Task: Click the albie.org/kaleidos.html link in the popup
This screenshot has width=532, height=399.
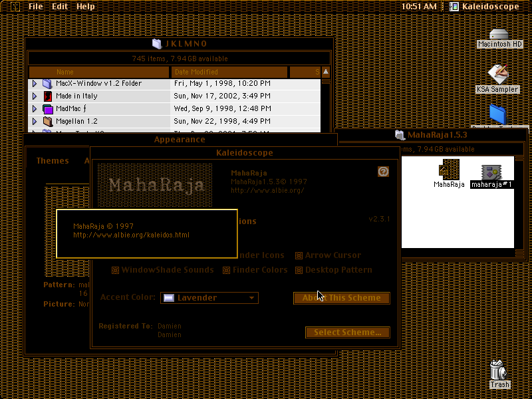Action: (131, 235)
